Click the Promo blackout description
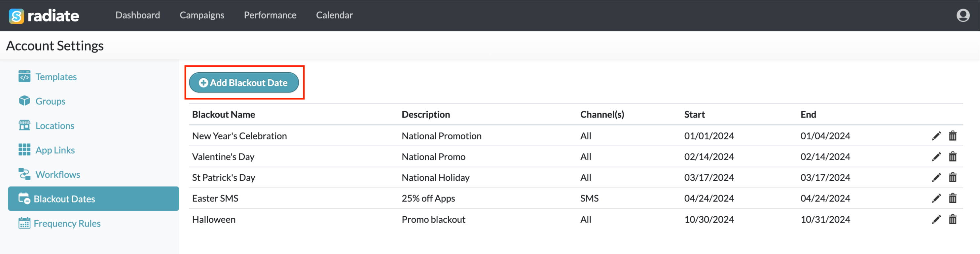The height and width of the screenshot is (254, 980). pyautogui.click(x=433, y=219)
